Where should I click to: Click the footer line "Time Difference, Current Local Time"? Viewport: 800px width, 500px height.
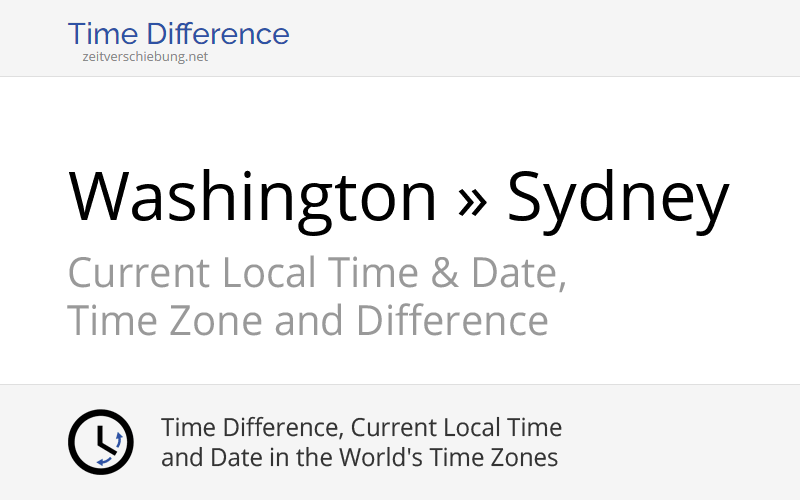click(361, 428)
